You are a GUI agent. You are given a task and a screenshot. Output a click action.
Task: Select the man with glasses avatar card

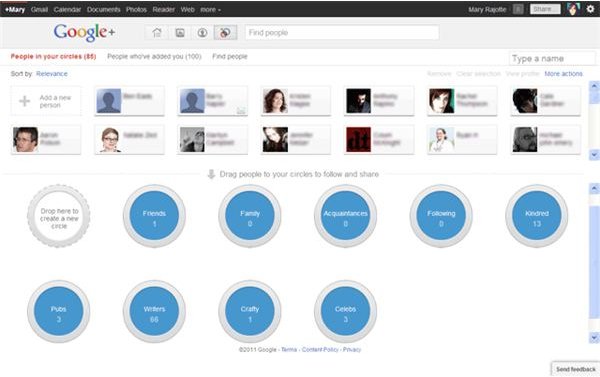[46, 140]
